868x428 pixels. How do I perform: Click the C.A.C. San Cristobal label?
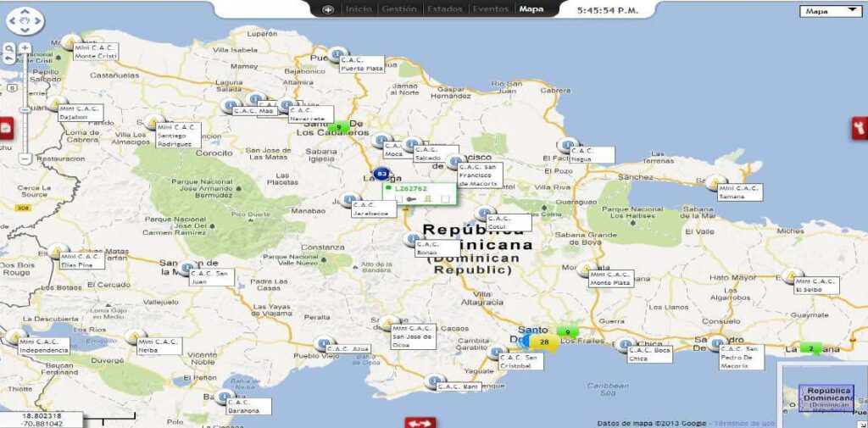520,361
